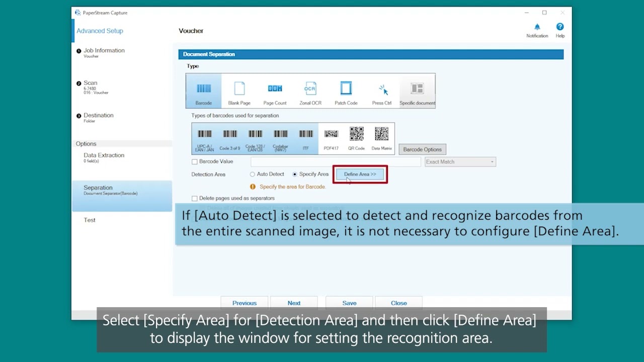644x362 pixels.
Task: Select Auto Detect radio button
Action: (253, 174)
